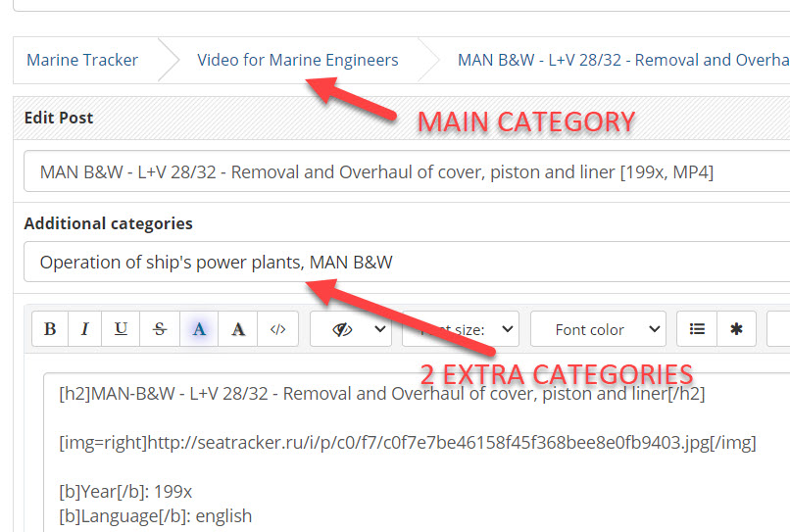Insert code tag with </> button
This screenshot has height=532, width=790.
[x=277, y=330]
